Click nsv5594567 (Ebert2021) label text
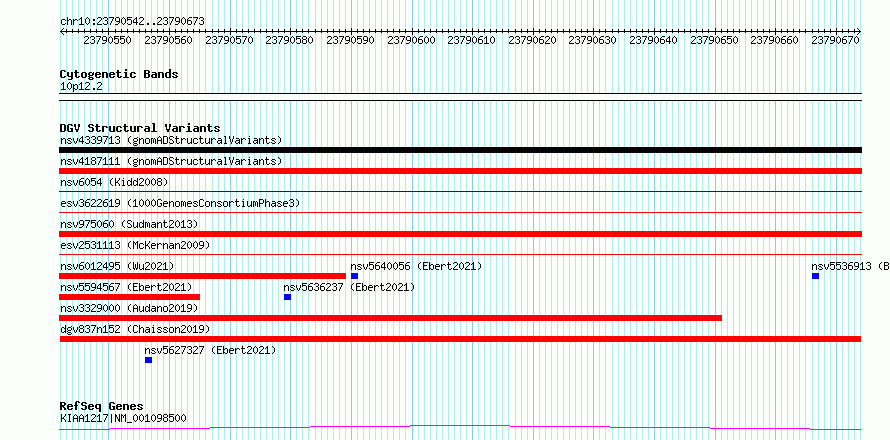Viewport: 890px width, 440px height. pos(126,287)
